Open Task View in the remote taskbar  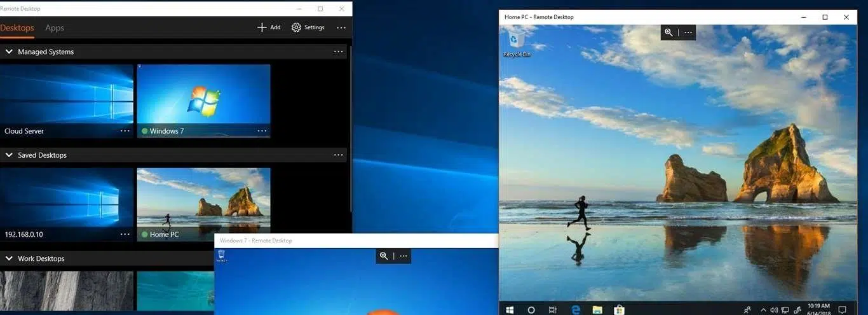click(553, 310)
